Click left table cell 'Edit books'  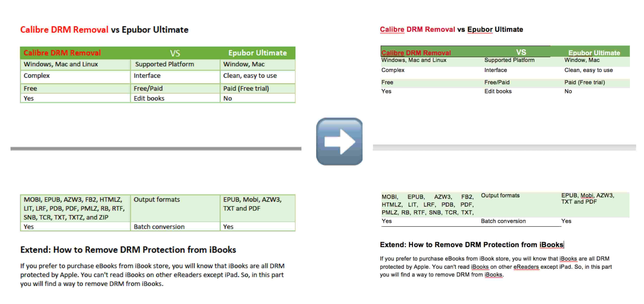tap(149, 98)
